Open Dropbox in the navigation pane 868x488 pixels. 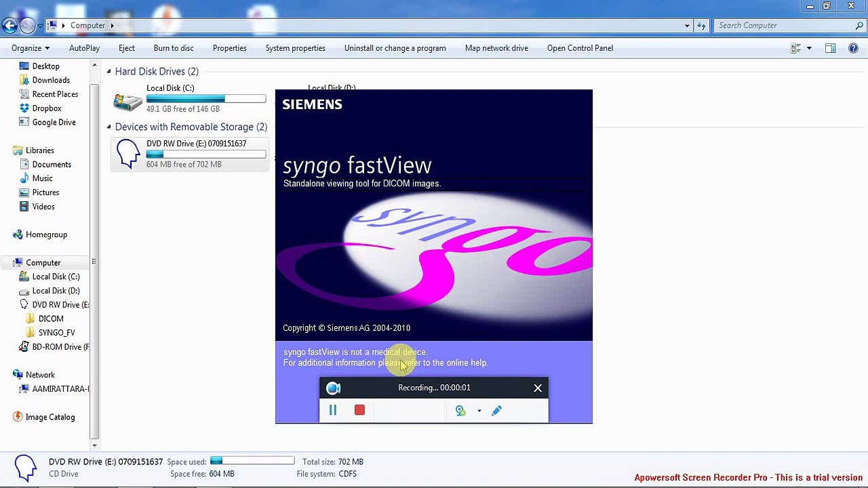pos(47,108)
